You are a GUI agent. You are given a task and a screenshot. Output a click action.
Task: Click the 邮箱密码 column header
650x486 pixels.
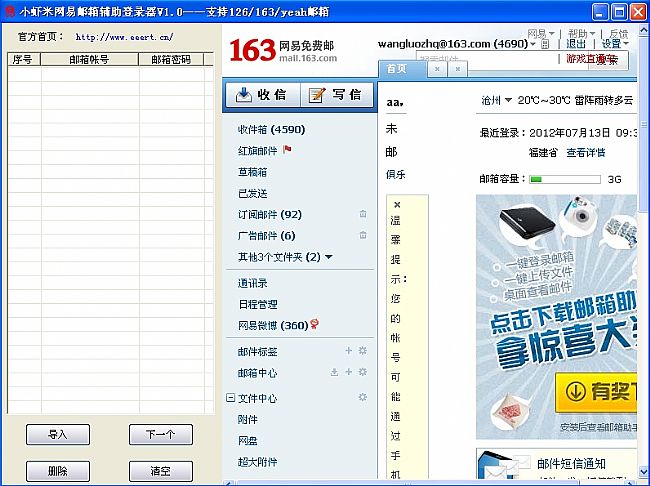[x=171, y=59]
